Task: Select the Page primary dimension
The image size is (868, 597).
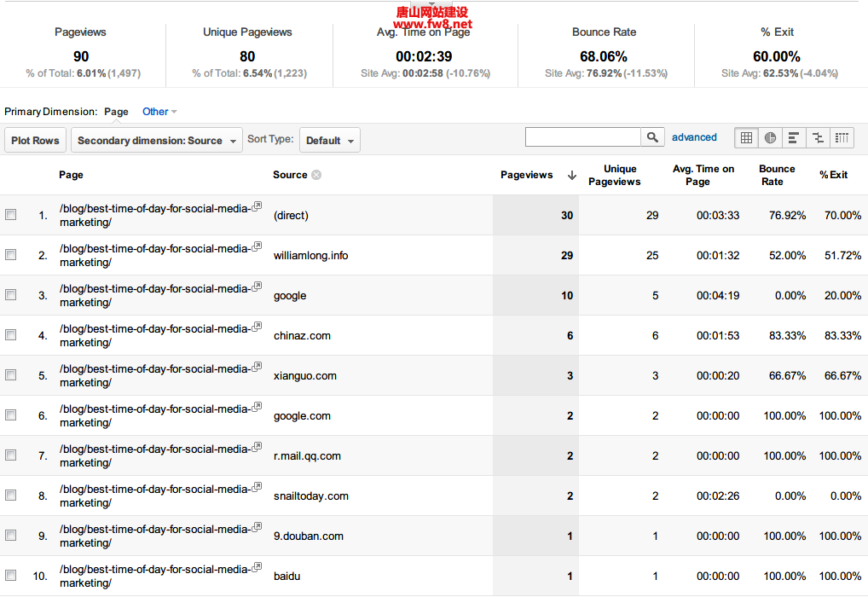Action: [x=116, y=112]
